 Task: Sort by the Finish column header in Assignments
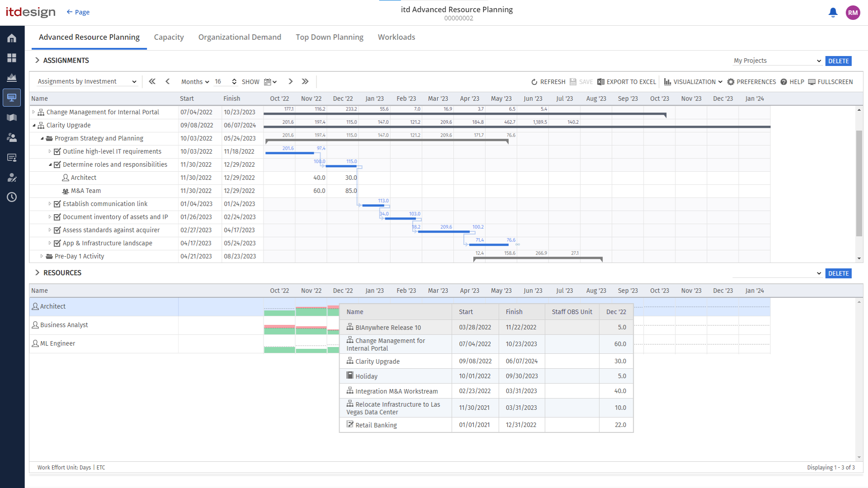click(x=231, y=99)
